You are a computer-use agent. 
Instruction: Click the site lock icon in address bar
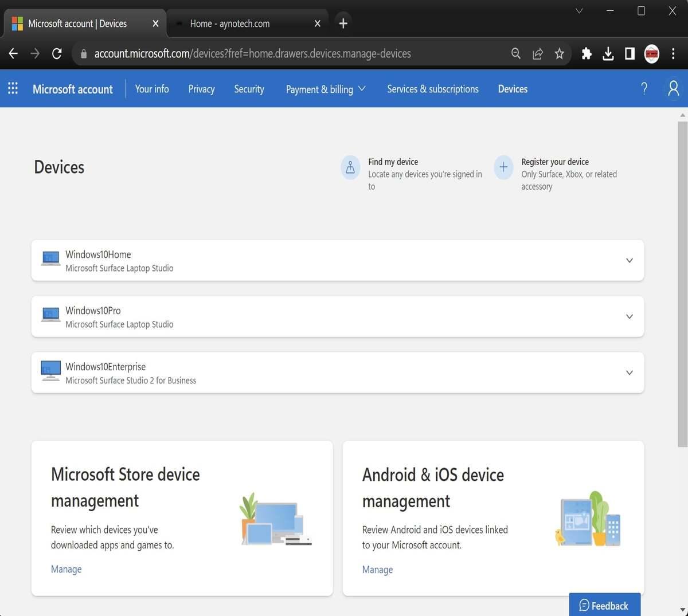[x=84, y=53]
